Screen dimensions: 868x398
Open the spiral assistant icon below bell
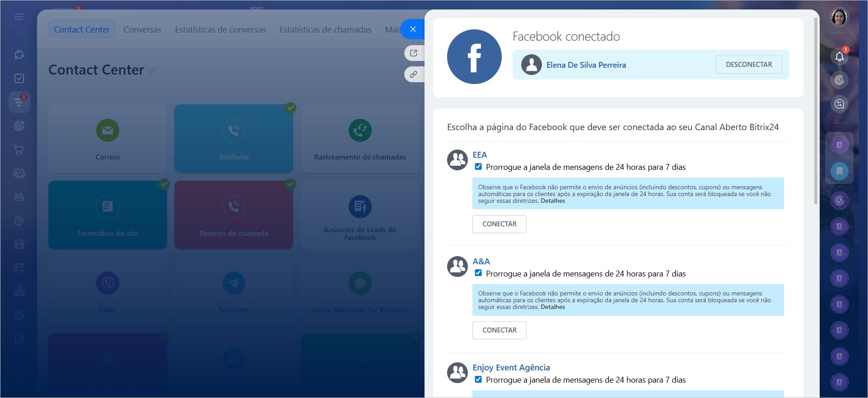point(839,80)
